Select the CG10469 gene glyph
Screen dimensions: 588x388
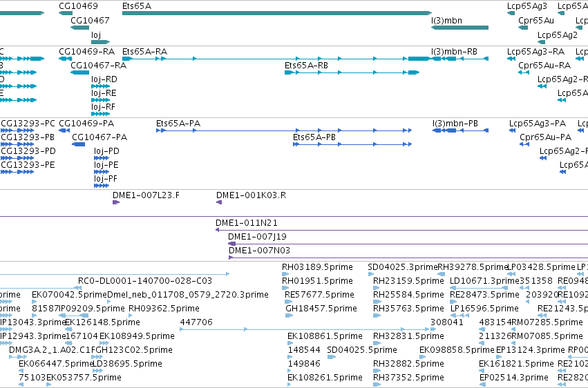pos(66,13)
